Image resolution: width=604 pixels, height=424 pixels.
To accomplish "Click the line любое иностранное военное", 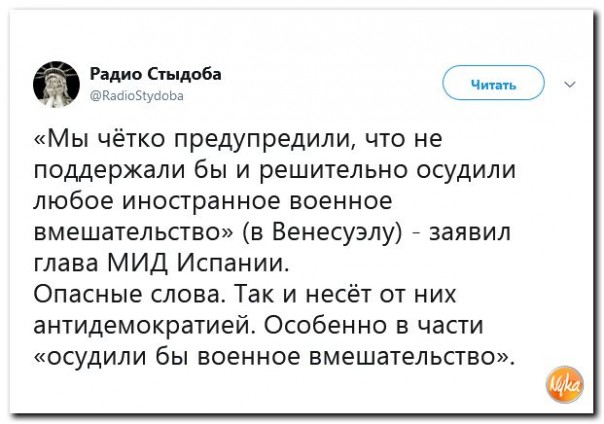I will tap(213, 201).
